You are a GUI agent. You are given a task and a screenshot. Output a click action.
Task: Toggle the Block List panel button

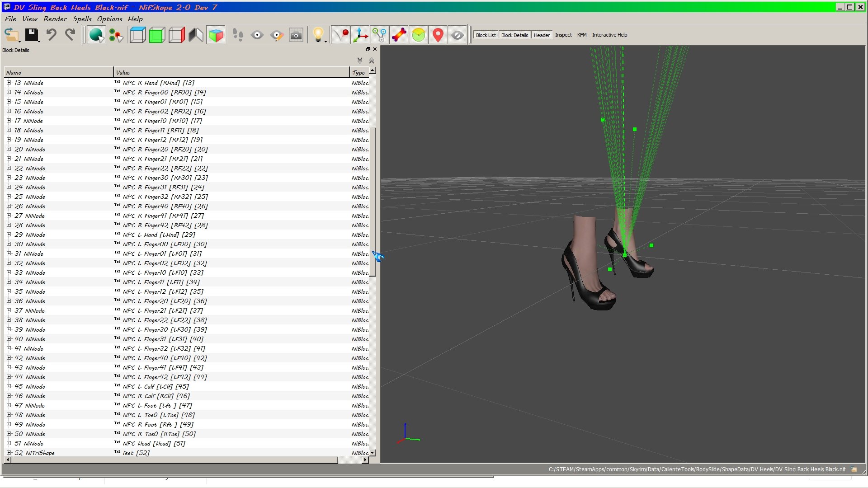click(486, 35)
